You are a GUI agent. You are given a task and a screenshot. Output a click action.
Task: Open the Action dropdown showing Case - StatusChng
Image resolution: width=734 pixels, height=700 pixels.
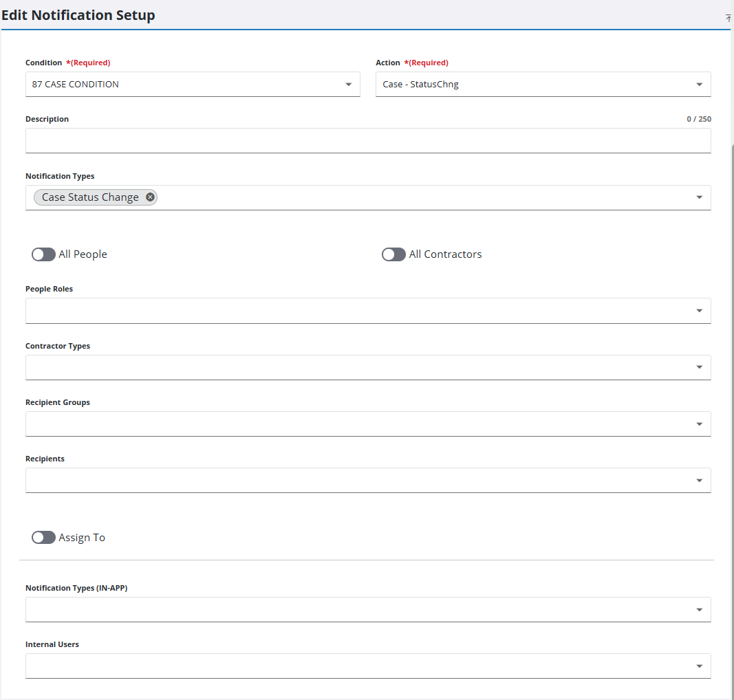(x=543, y=84)
